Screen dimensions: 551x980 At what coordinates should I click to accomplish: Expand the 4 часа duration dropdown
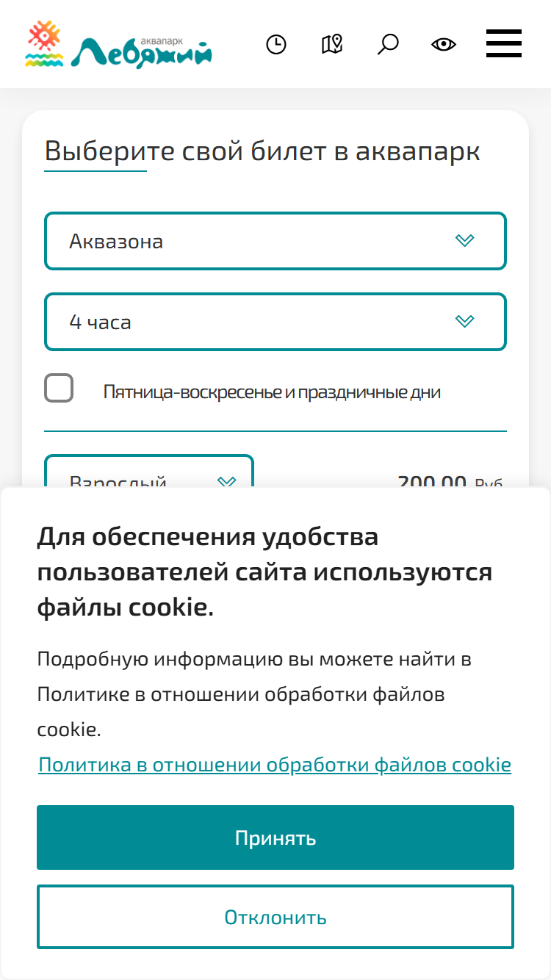275,322
